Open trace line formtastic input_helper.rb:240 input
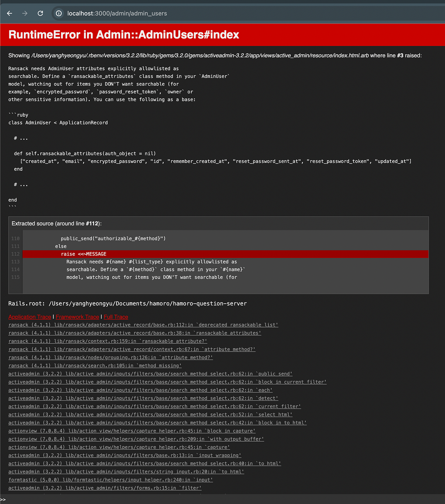 click(111, 480)
